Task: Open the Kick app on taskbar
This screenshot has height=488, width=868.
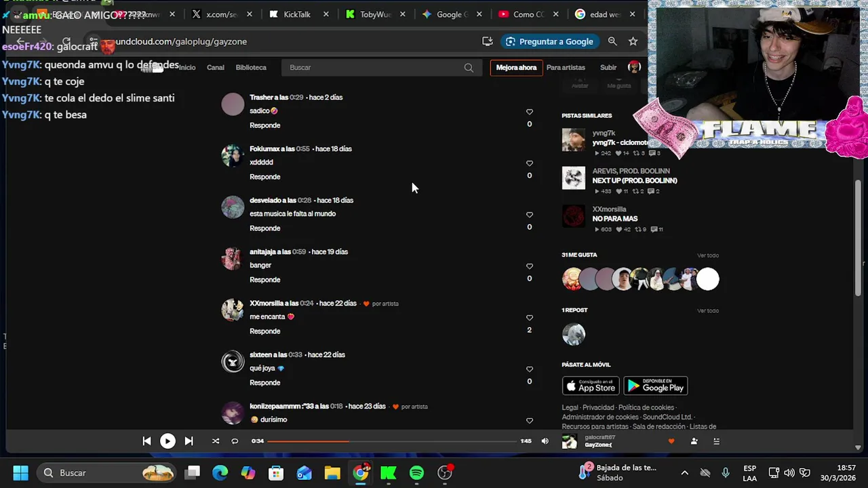Action: pos(389,473)
